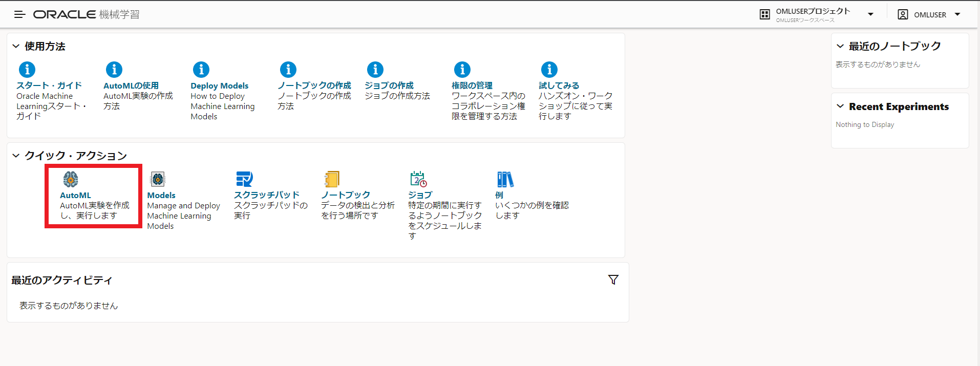980x366 pixels.
Task: Click '表示するものがありません' under 最近のアクティビティ
Action: (69, 306)
